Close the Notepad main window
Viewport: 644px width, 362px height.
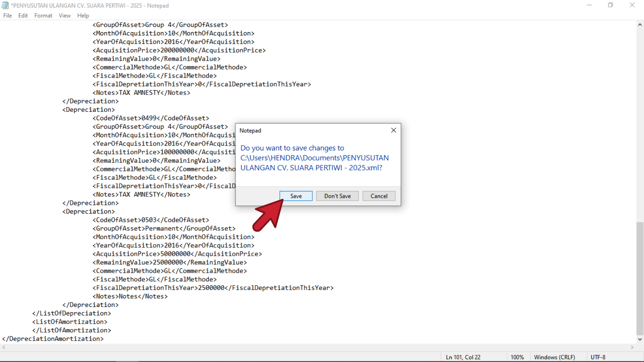click(632, 5)
